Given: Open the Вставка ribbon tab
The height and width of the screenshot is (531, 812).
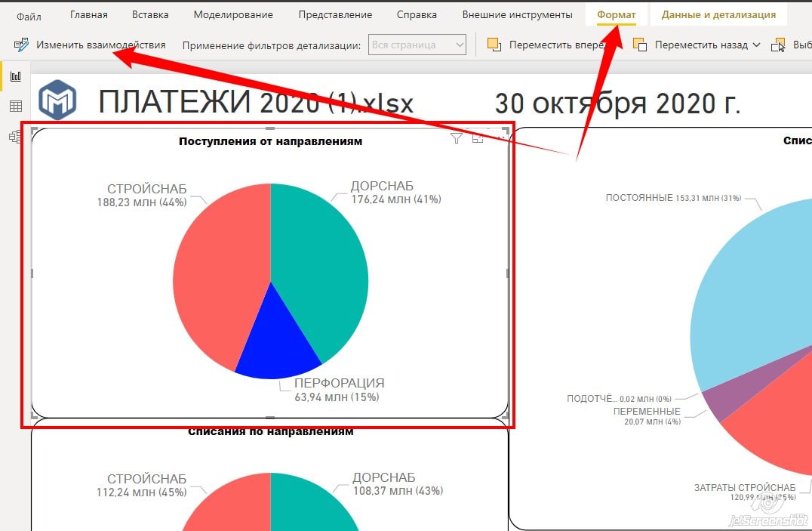Looking at the screenshot, I should (x=150, y=15).
